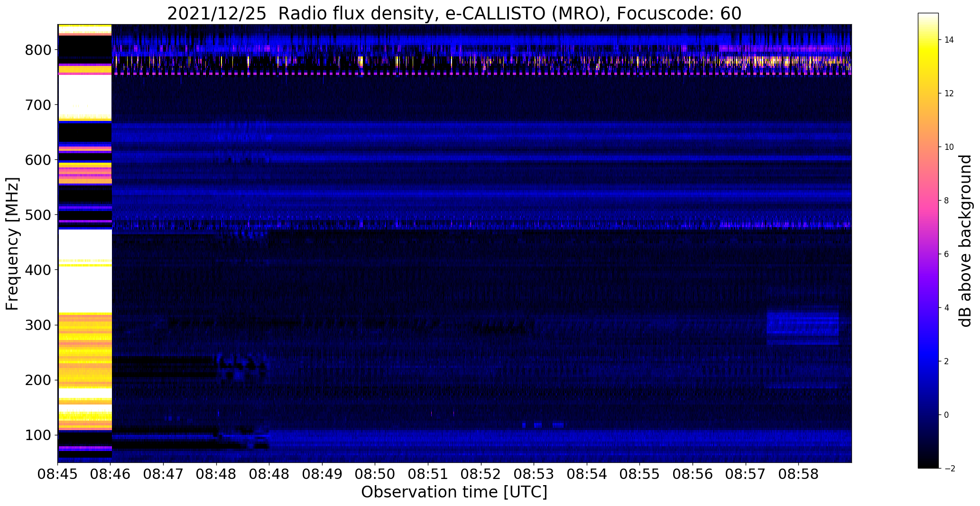Click the 08:57 time tick label
980x506 pixels.
[x=746, y=475]
